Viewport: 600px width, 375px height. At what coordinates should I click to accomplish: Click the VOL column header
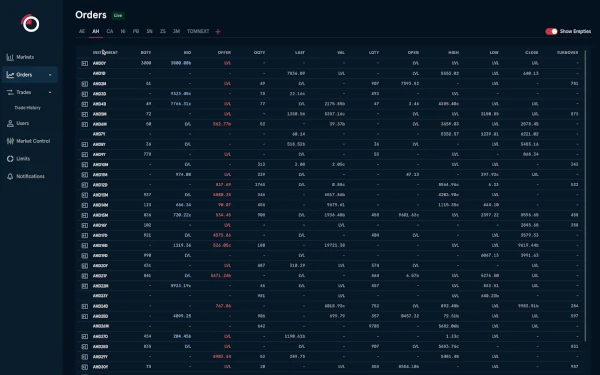(x=341, y=52)
